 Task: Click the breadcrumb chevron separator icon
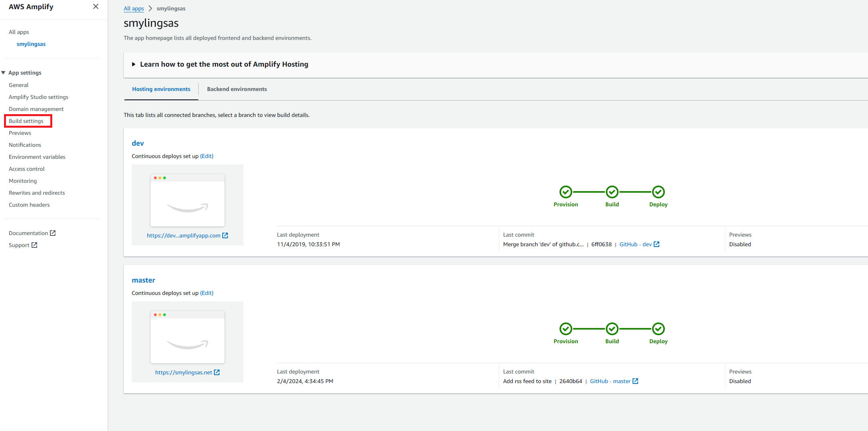tap(150, 8)
